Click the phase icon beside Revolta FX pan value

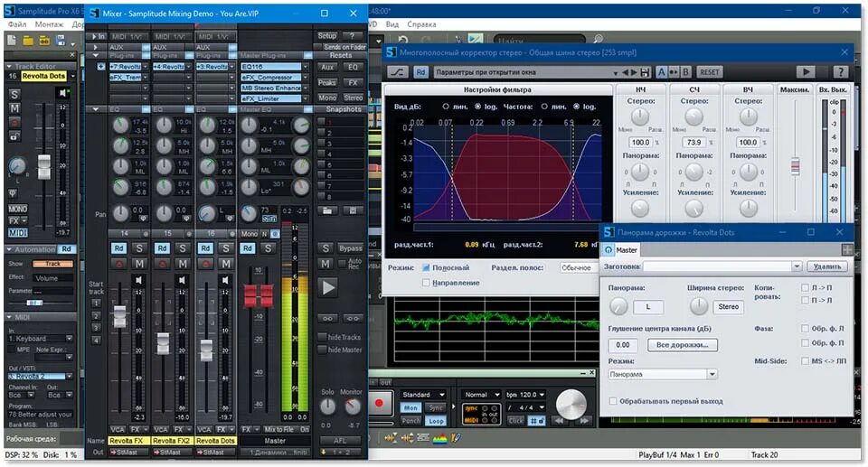(143, 218)
